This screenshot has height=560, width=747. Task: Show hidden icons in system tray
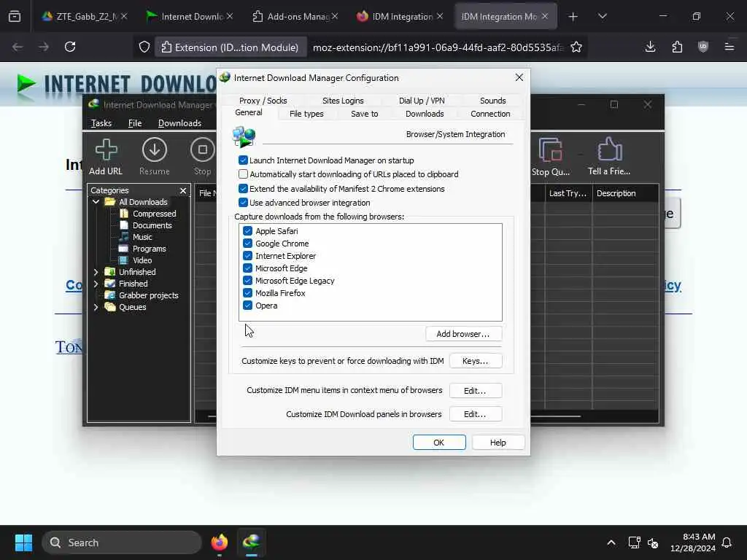click(x=611, y=542)
